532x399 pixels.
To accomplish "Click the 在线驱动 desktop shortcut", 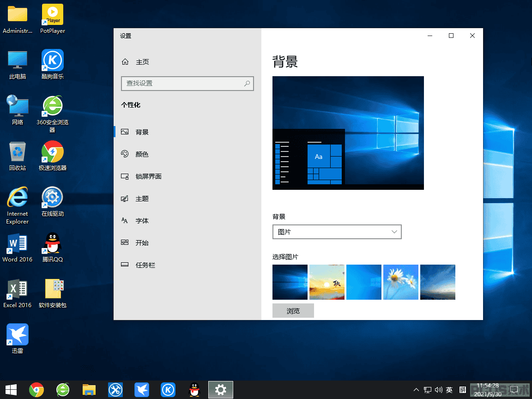I will [x=52, y=202].
